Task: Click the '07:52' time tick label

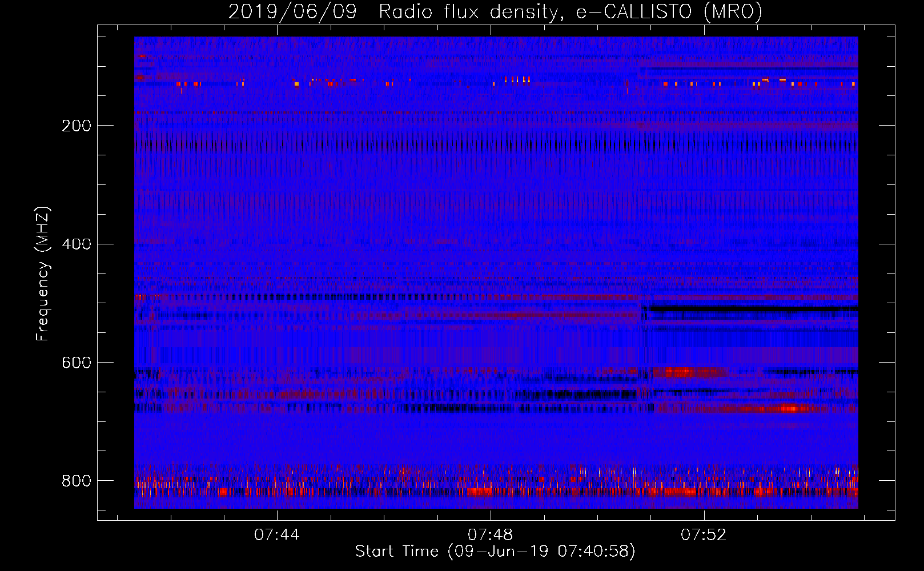Action: 704,535
